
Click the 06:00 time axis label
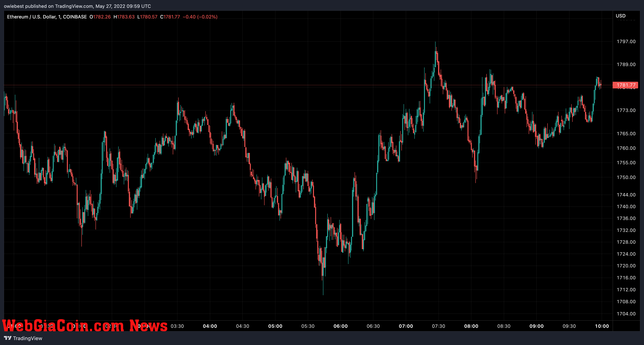point(340,326)
